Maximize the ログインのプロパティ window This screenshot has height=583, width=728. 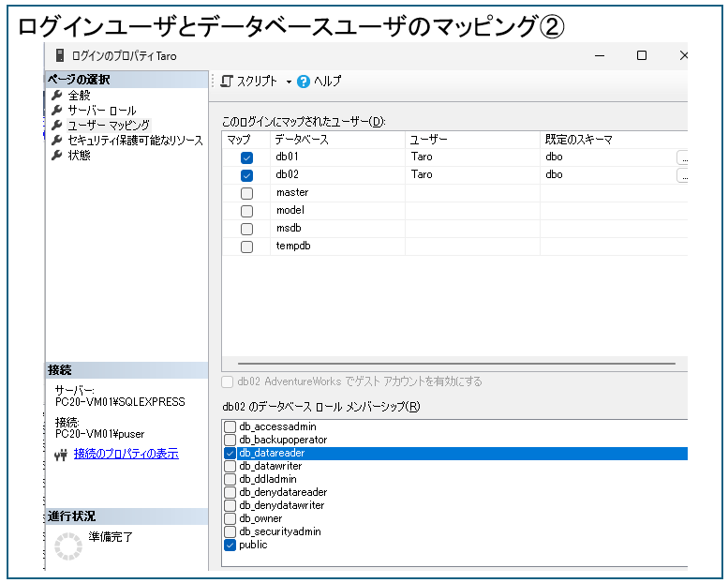(x=642, y=55)
